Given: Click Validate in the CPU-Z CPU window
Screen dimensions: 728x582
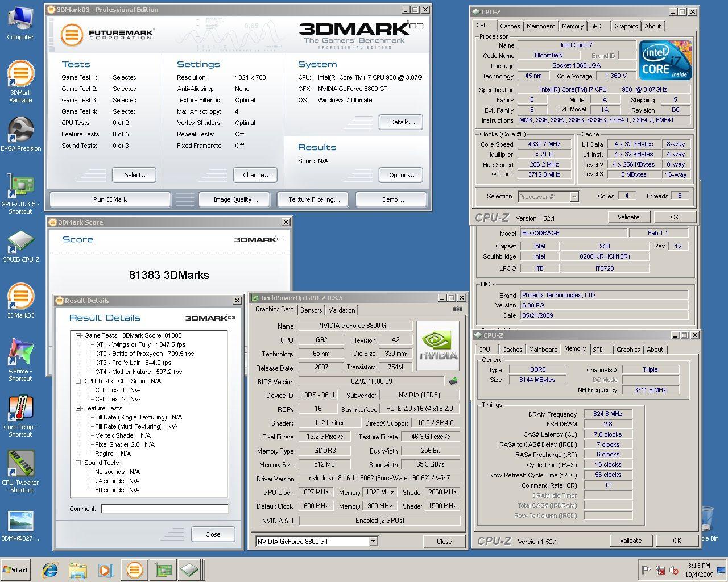Looking at the screenshot, I should point(628,217).
